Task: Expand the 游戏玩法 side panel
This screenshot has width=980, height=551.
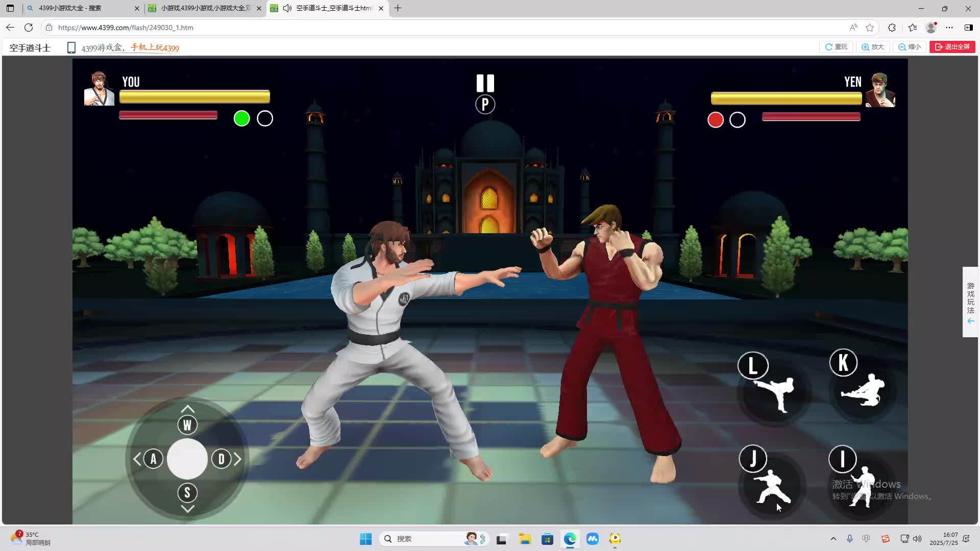Action: pyautogui.click(x=970, y=302)
